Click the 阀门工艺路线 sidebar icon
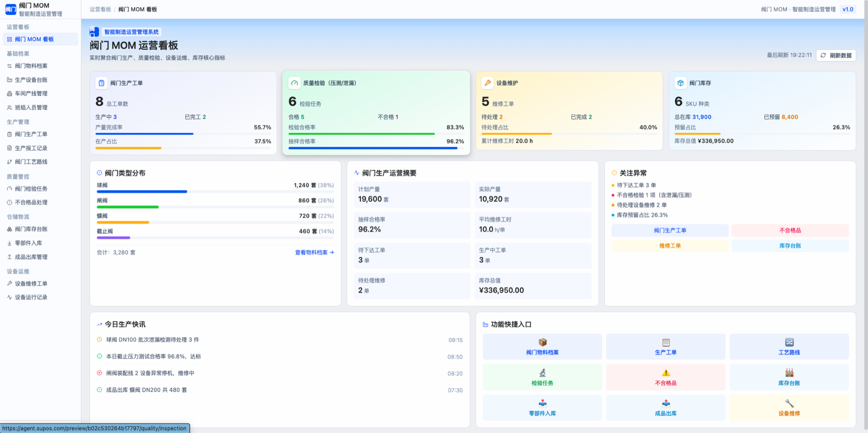The image size is (868, 433). click(10, 162)
